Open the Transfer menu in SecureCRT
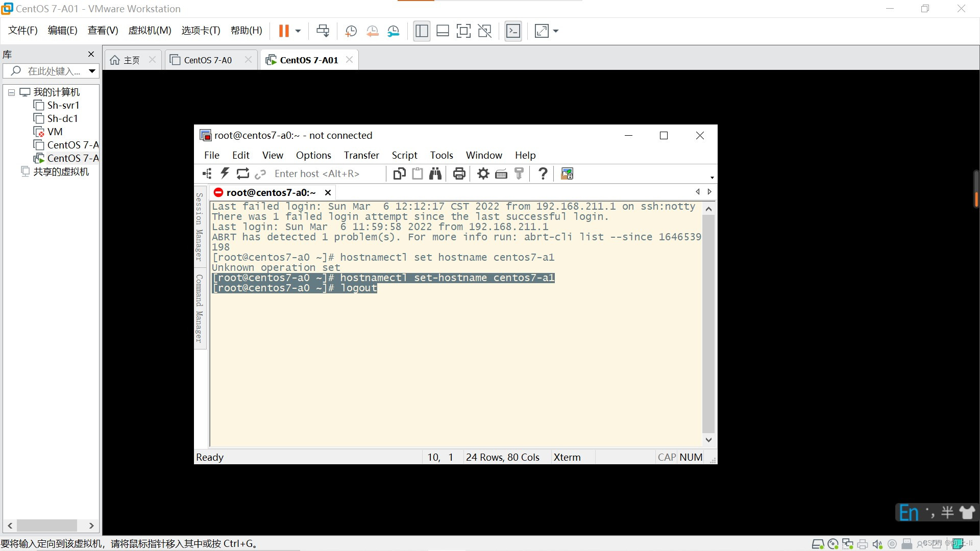980x551 pixels. click(x=361, y=155)
